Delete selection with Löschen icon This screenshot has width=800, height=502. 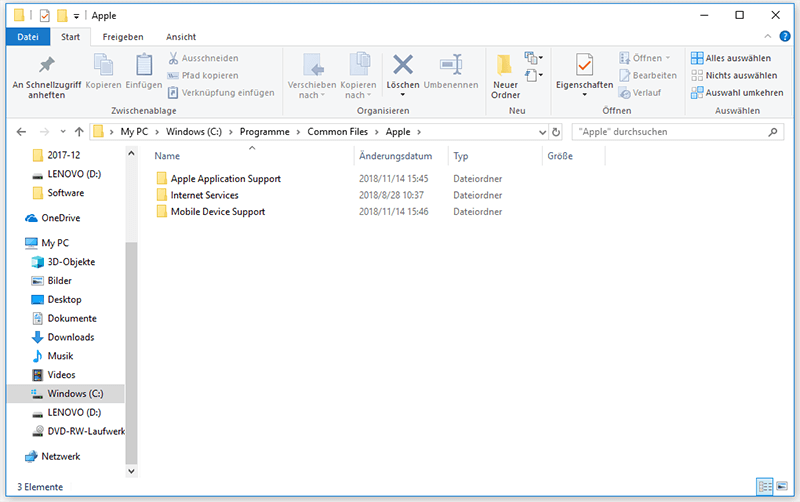403,65
